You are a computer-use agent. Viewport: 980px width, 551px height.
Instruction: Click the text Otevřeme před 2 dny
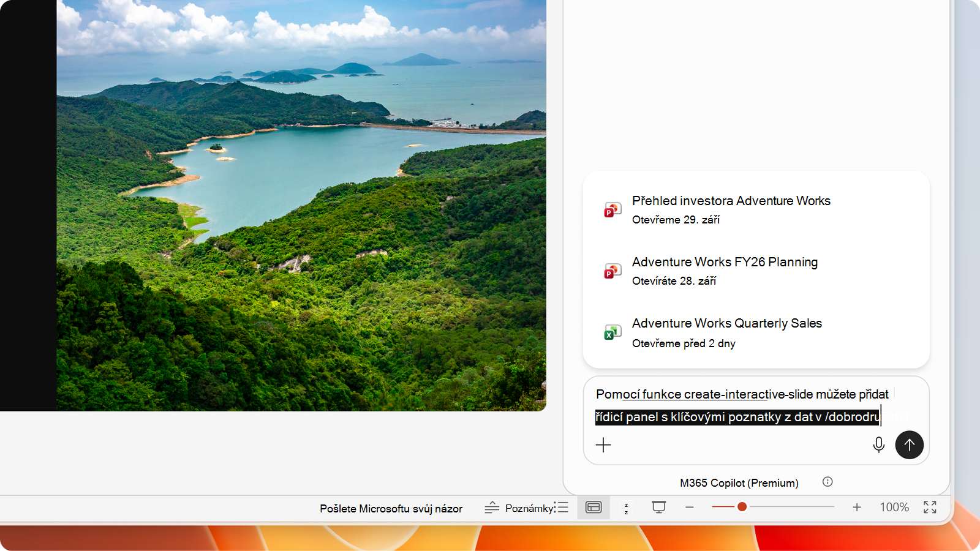[x=684, y=343]
